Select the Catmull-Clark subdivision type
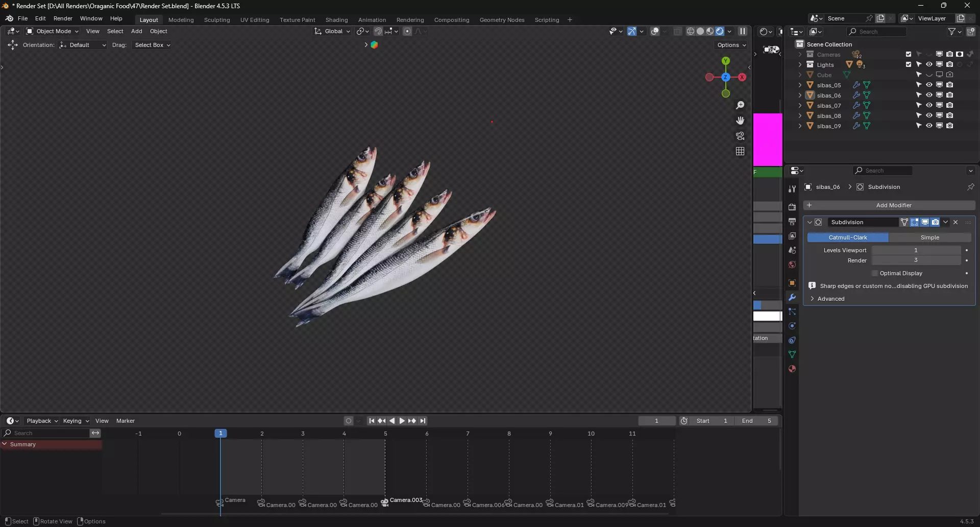980x527 pixels. pyautogui.click(x=848, y=237)
